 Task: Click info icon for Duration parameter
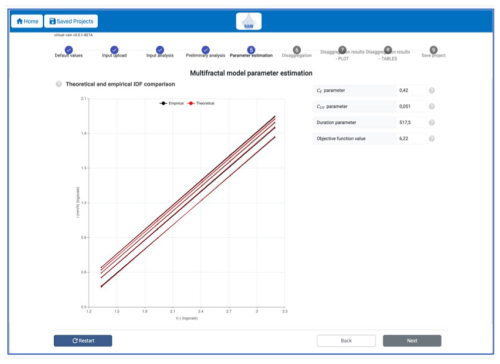click(x=432, y=122)
